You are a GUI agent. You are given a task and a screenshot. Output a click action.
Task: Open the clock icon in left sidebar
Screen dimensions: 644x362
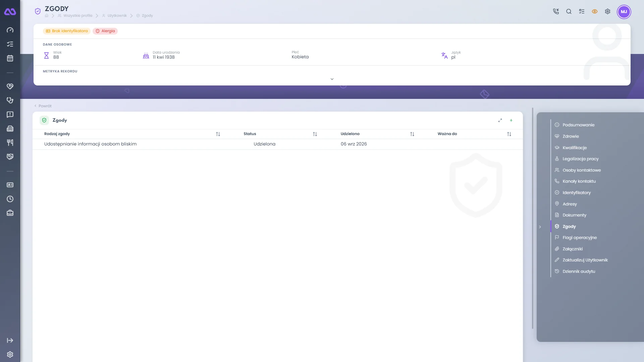[x=10, y=199]
